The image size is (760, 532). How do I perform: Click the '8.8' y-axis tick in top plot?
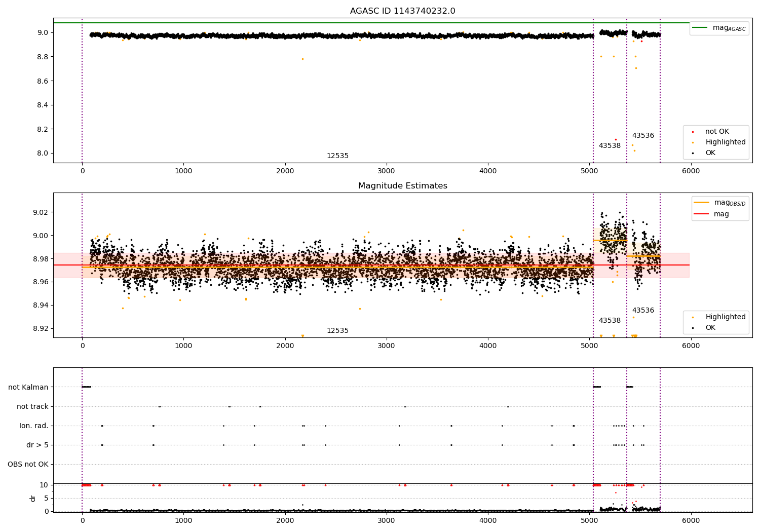coord(42,57)
